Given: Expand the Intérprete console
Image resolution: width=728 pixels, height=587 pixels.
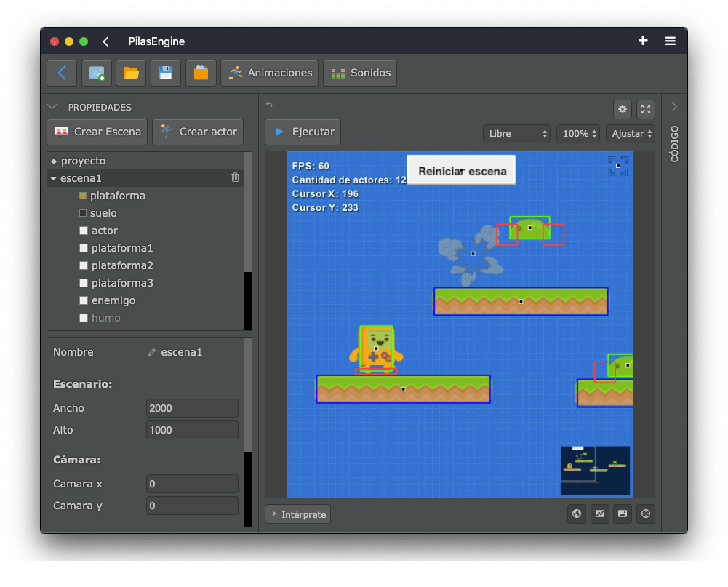Looking at the screenshot, I should (x=298, y=514).
